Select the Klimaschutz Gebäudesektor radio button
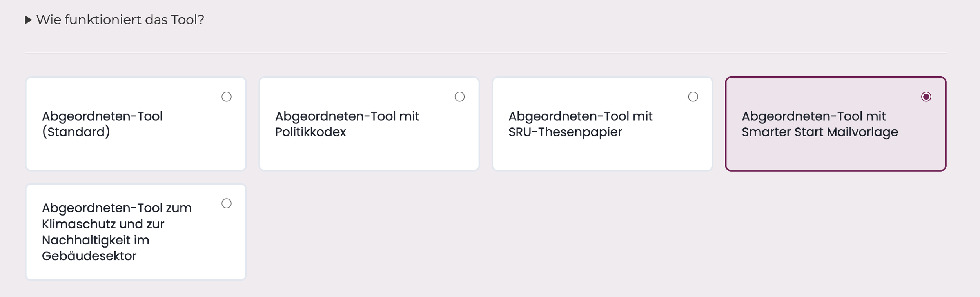The image size is (980, 297). click(x=227, y=203)
